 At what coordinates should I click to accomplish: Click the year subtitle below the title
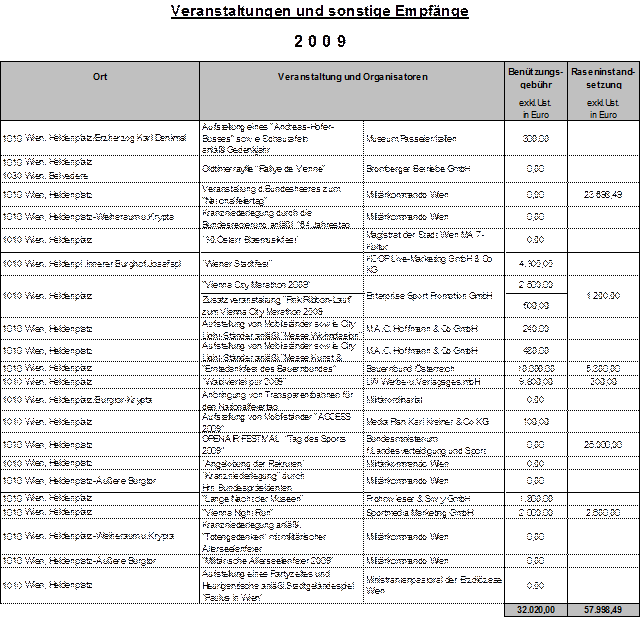coord(320,42)
